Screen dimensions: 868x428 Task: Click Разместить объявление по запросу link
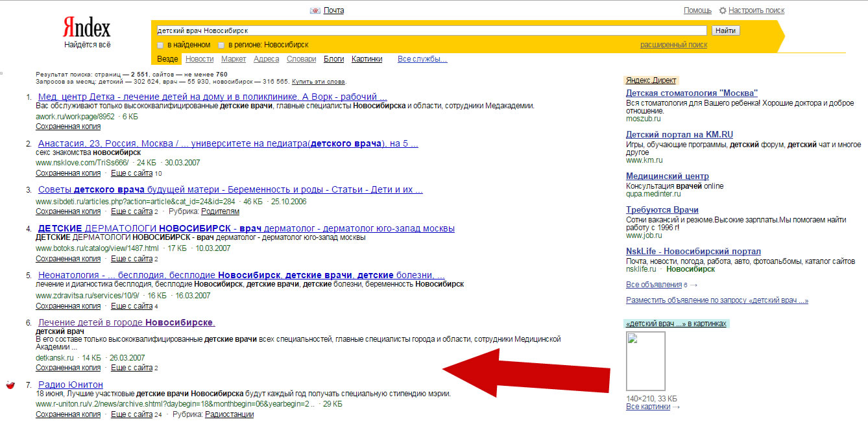click(x=717, y=300)
